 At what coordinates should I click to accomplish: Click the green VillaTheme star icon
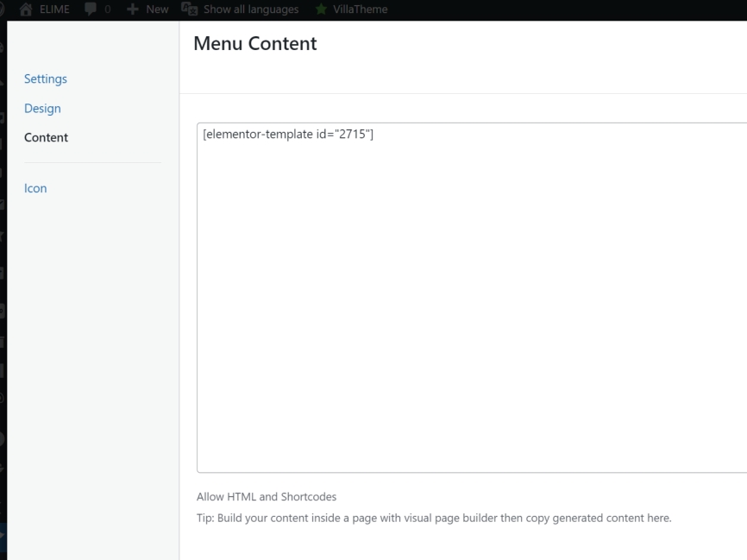coord(321,9)
